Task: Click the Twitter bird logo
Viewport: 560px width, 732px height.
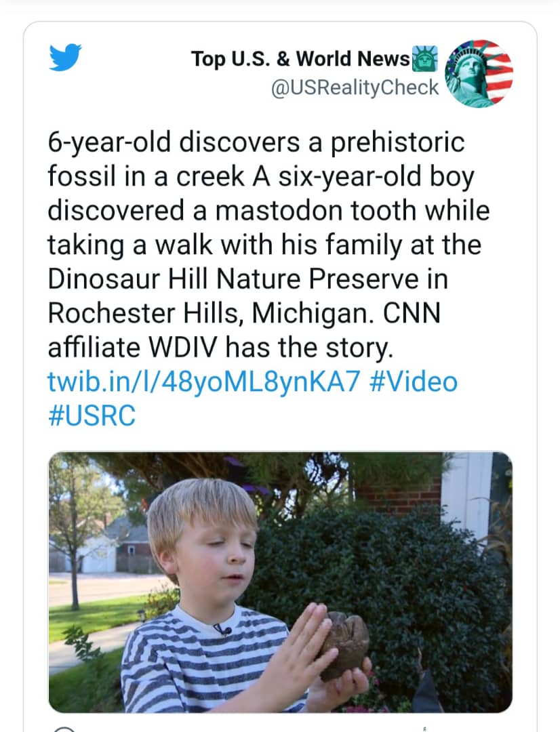Action: [x=65, y=57]
